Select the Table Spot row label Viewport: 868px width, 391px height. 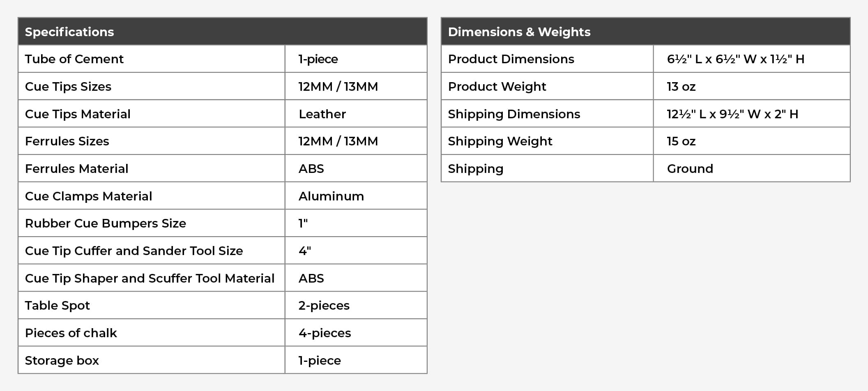pos(57,306)
